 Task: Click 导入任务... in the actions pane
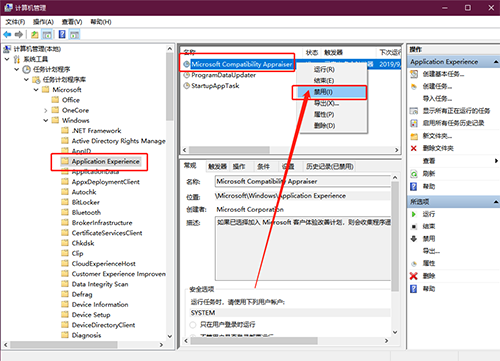point(437,99)
